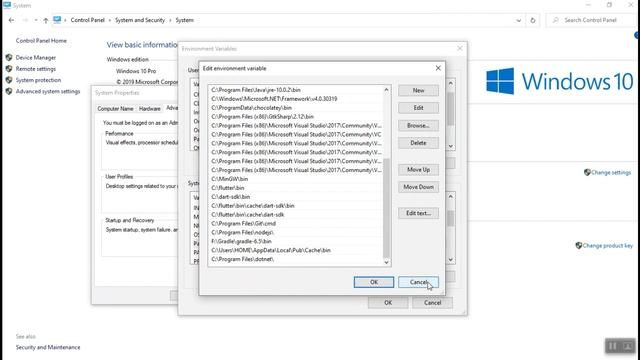This screenshot has width=640, height=360.
Task: Select the Java jre-10.0.2 bin path entry
Action: click(296, 90)
